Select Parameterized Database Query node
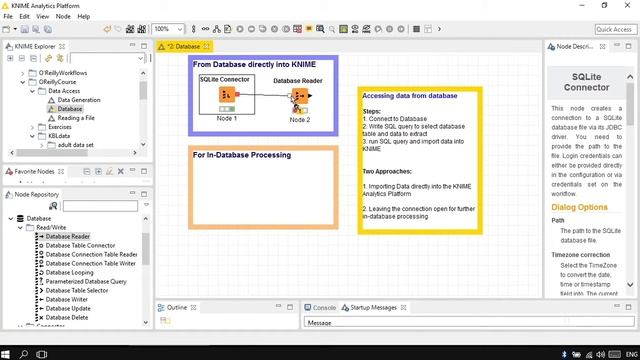Image resolution: width=640 pixels, height=360 pixels. pos(86,282)
